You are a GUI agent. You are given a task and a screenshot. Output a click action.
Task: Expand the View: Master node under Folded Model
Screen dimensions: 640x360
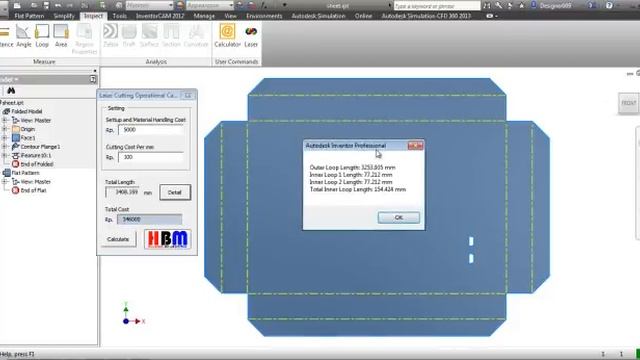(5, 120)
